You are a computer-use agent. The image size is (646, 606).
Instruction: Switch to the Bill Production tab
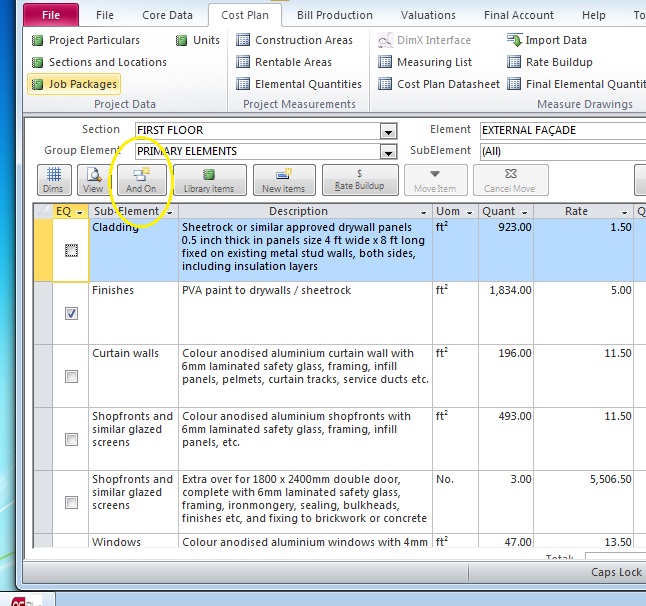tap(335, 15)
